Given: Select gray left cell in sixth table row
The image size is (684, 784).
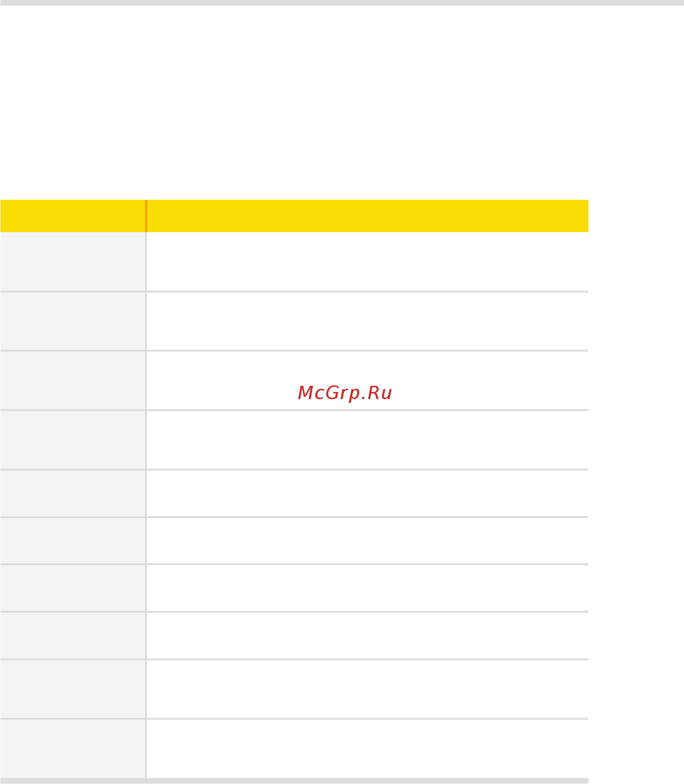Looking at the screenshot, I should click(x=73, y=540).
